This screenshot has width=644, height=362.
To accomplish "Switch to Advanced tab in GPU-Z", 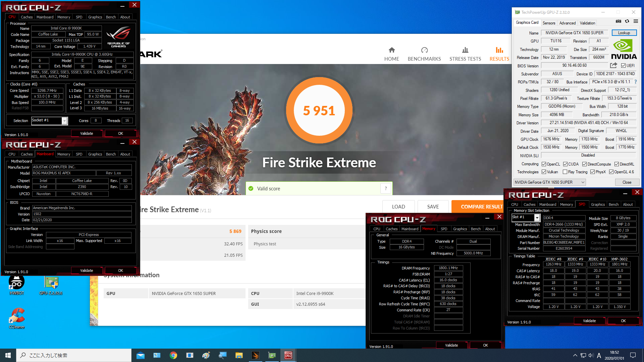I will (x=568, y=23).
